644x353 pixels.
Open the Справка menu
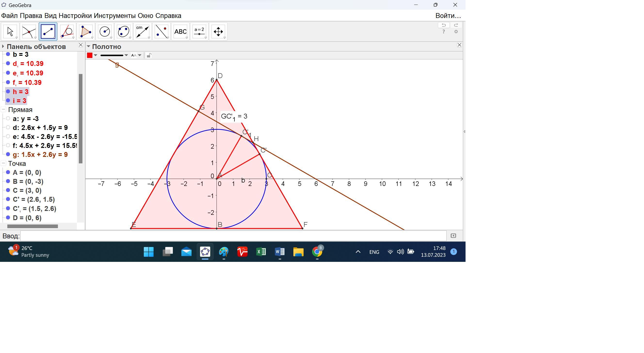(168, 16)
